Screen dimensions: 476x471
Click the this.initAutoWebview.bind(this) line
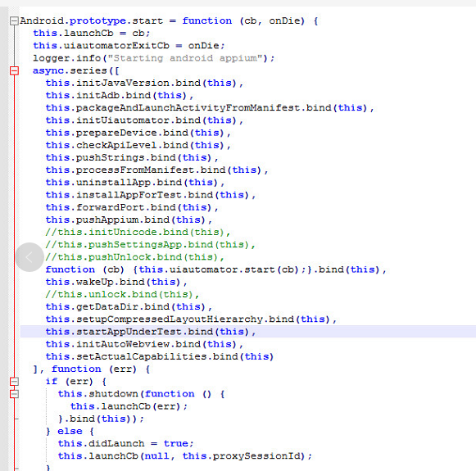point(144,344)
